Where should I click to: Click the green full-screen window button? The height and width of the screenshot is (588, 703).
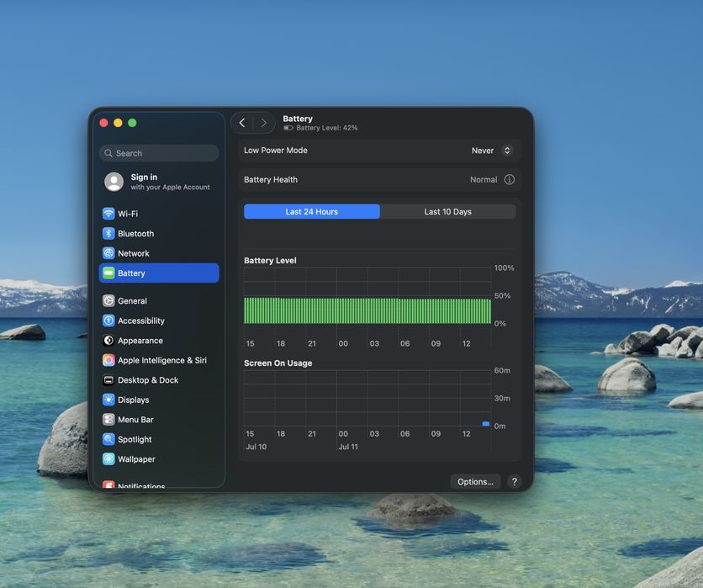coord(132,123)
